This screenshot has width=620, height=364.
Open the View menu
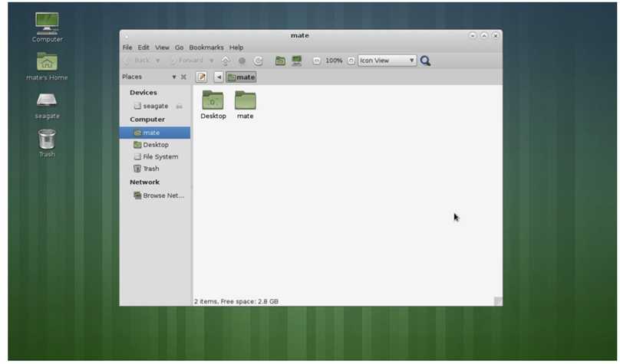point(162,48)
